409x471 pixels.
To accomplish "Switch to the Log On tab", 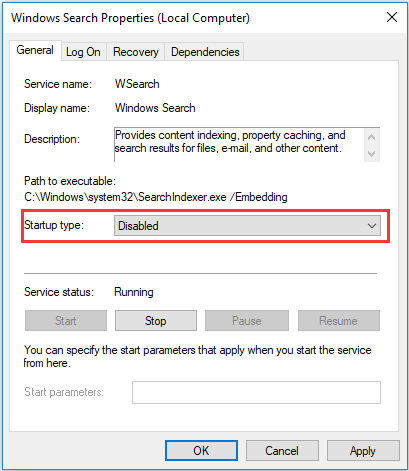I will click(x=83, y=52).
